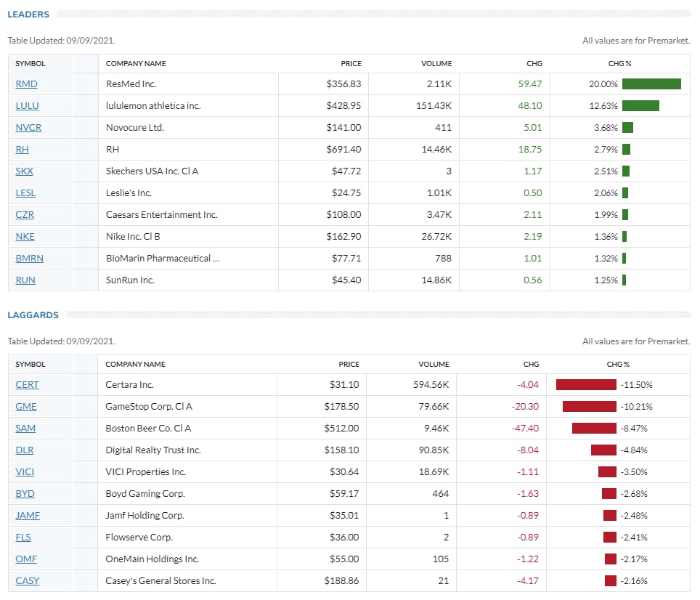Viewport: 700px width, 600px height.
Task: Click the 151.43K volume value
Action: click(434, 106)
